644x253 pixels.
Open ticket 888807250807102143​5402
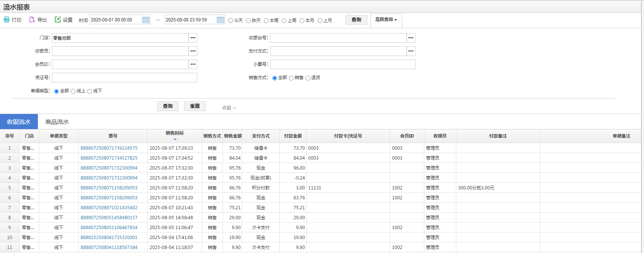point(109,208)
